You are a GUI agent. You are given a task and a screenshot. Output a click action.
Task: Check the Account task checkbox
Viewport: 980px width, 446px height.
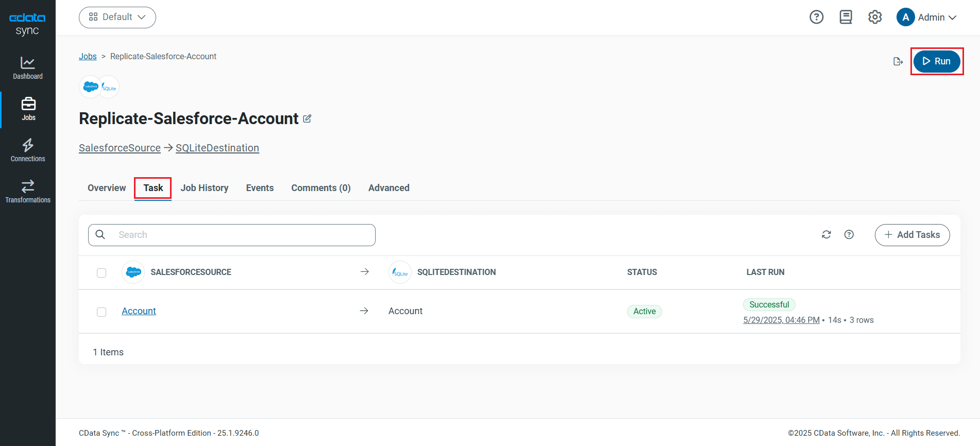pos(102,312)
